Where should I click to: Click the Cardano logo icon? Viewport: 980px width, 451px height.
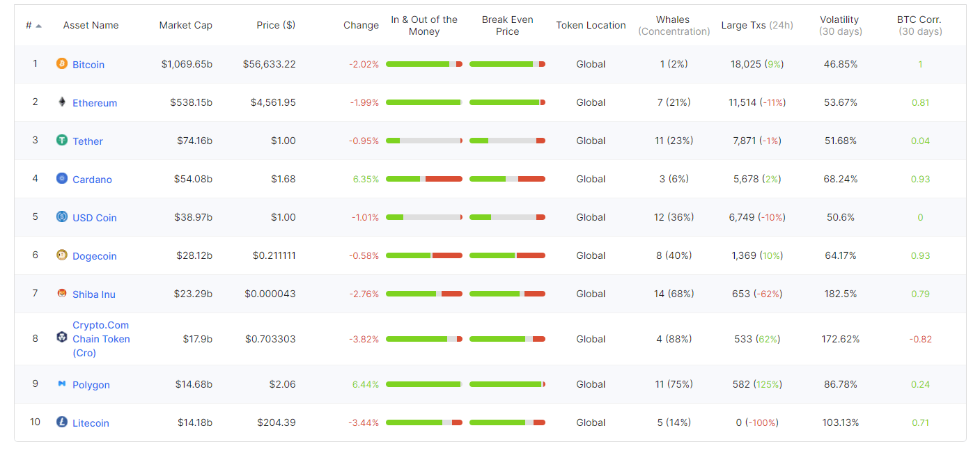62,178
